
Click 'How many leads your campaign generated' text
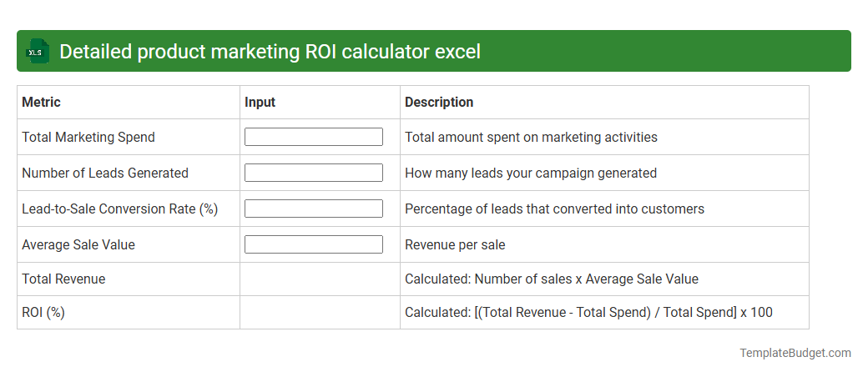click(x=531, y=173)
